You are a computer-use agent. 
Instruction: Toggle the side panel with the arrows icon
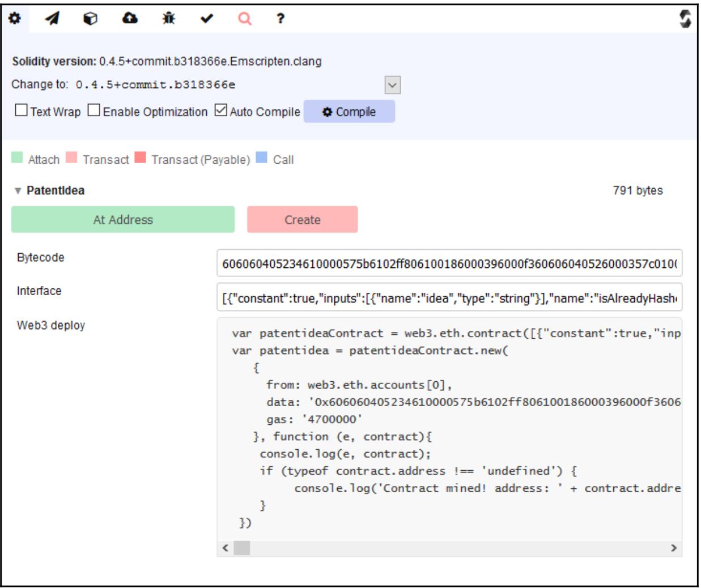(x=686, y=19)
